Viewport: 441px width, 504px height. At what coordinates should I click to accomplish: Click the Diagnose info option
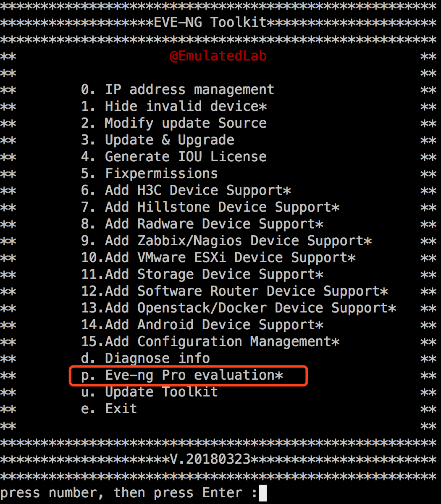coord(145,358)
